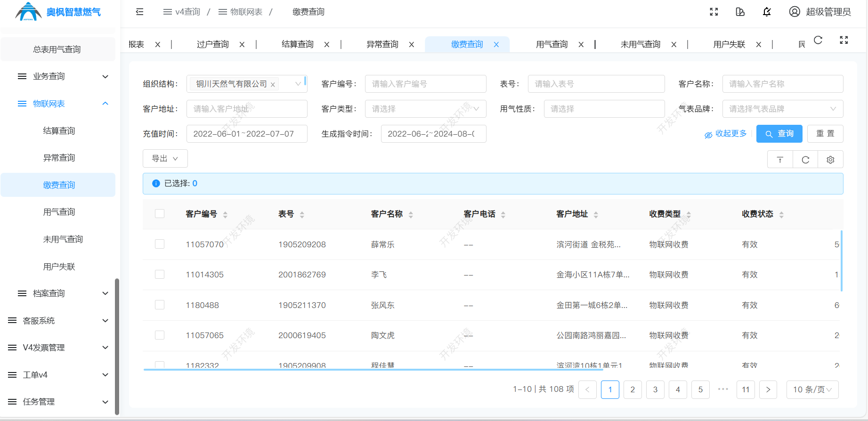Expand the 业务查询 sidebar group
Image resolution: width=868 pixels, height=421 pixels.
(58, 76)
